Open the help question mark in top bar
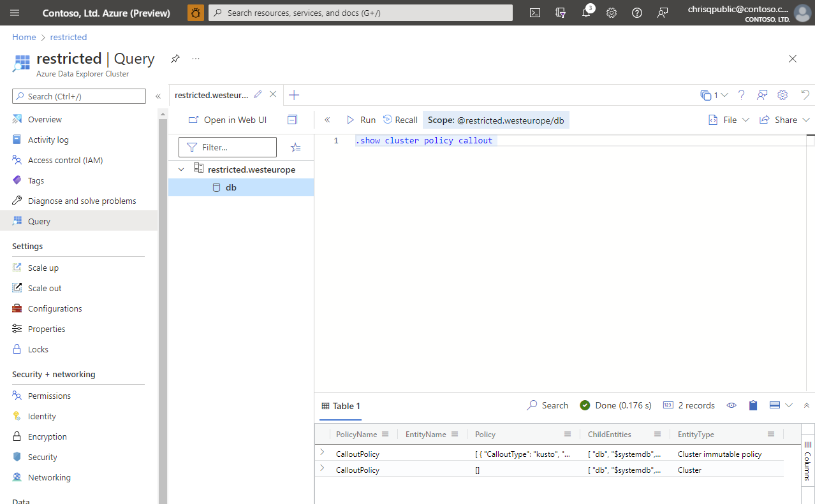The image size is (815, 504). 637,13
